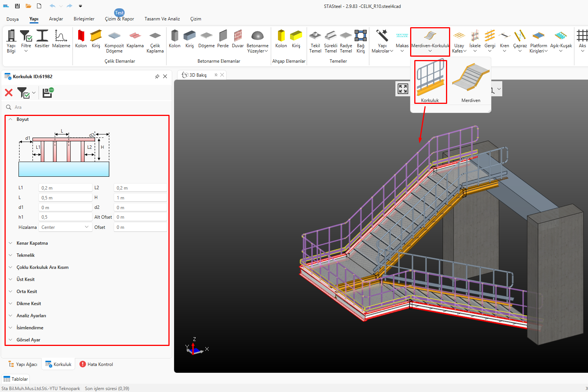Click the save properties icon in panel
This screenshot has height=392, width=588.
coord(48,93)
